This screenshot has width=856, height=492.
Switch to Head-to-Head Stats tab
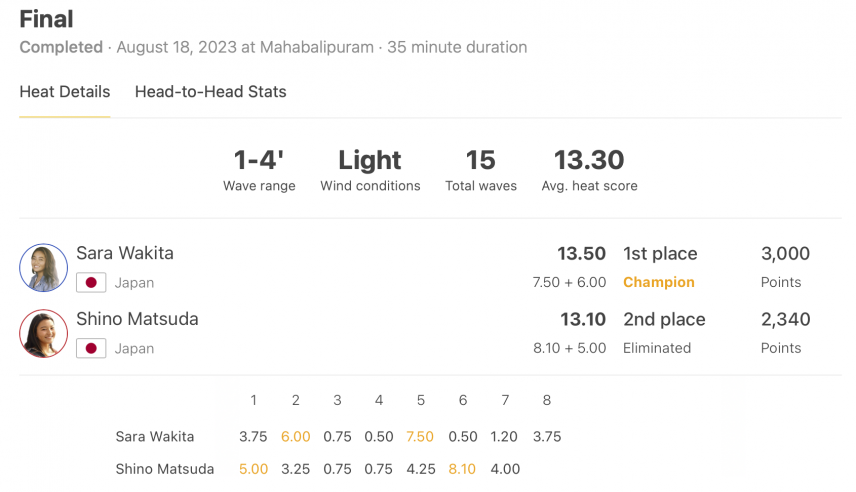tap(210, 92)
